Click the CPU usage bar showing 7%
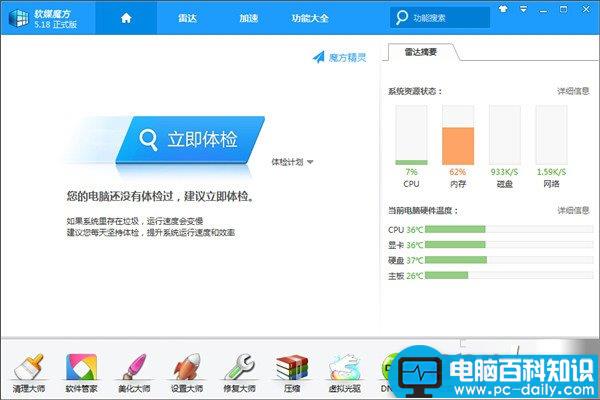600x400 pixels. 411,135
